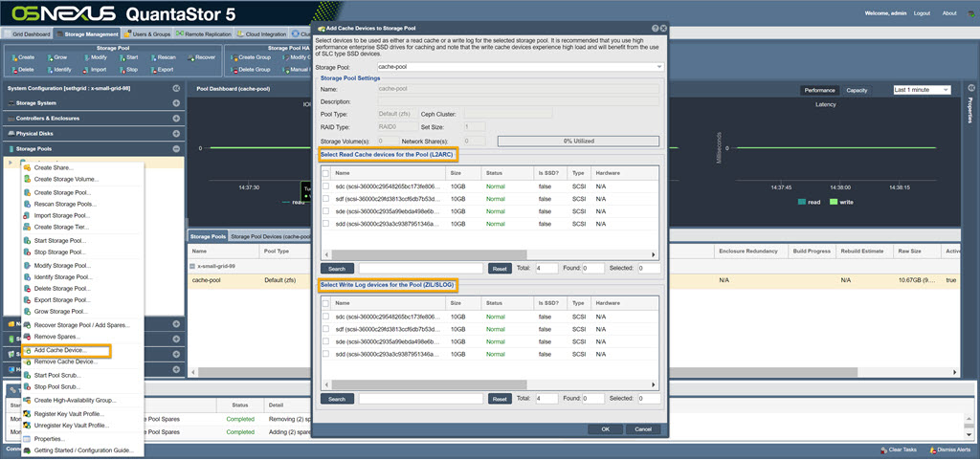
Task: Click the Clear Tasks icon
Action: click(883, 450)
